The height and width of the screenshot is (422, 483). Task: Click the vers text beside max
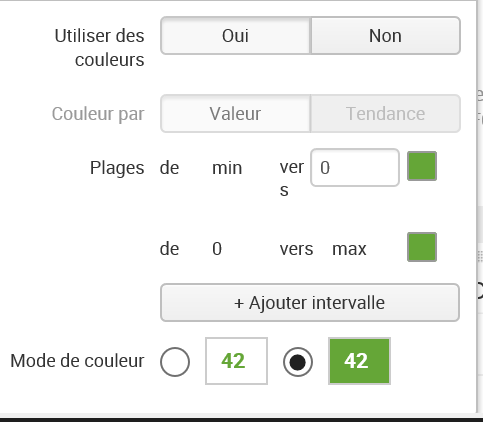pyautogui.click(x=296, y=249)
